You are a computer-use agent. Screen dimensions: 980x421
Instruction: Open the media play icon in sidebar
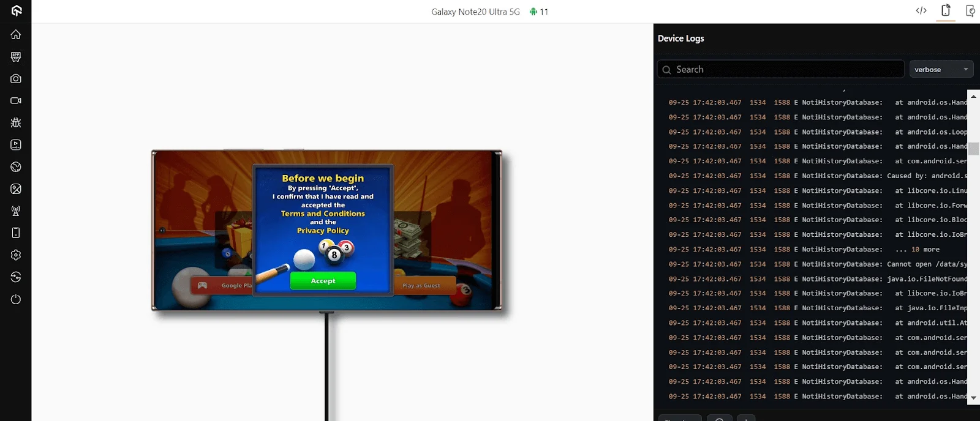click(x=16, y=144)
